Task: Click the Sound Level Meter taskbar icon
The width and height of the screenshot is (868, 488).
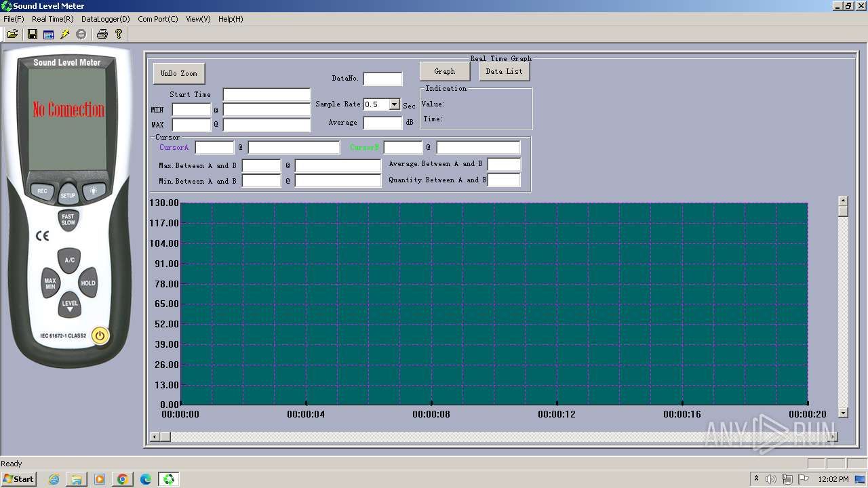Action: click(169, 479)
